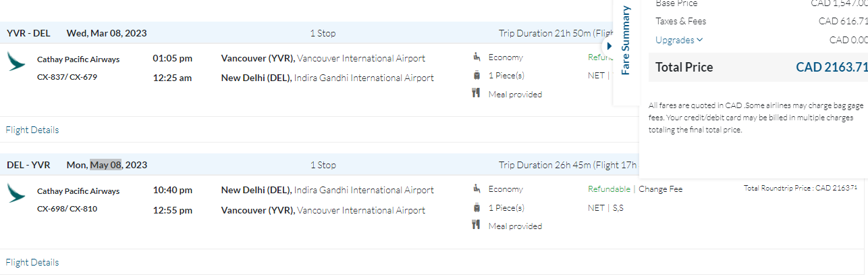Click the baggage icon on the return flight

[x=477, y=207]
